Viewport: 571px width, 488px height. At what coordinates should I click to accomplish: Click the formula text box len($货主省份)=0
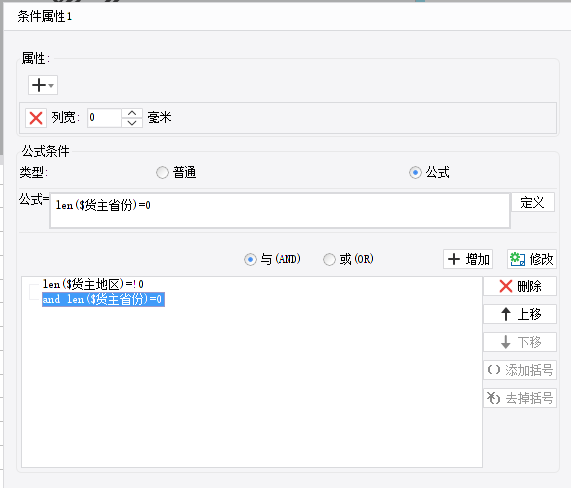(x=280, y=210)
